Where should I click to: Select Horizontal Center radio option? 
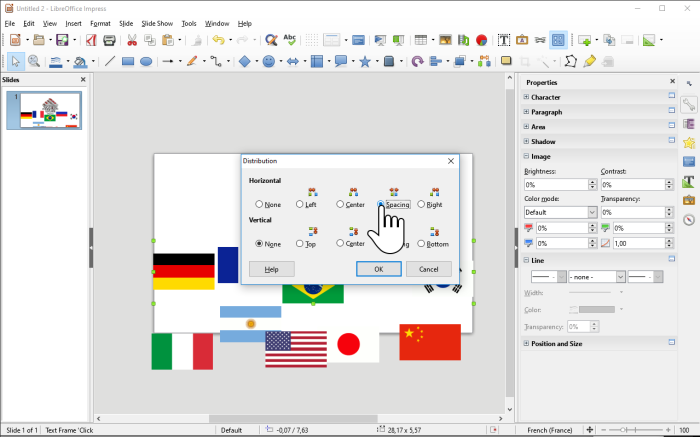click(x=350, y=204)
